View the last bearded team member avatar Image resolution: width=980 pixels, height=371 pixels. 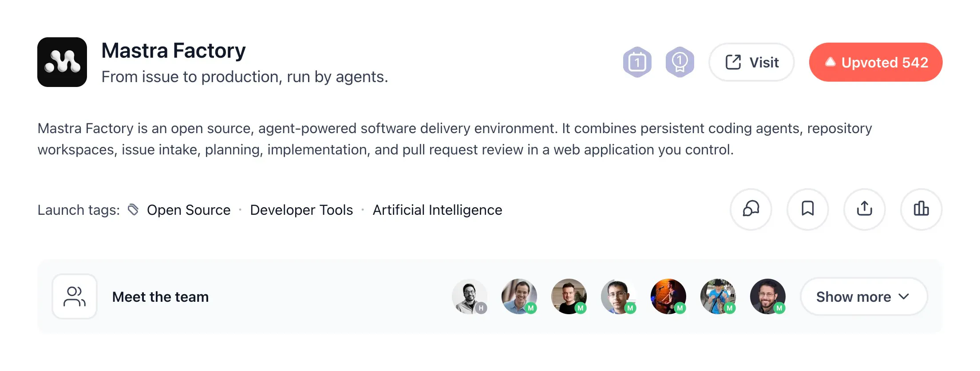pos(768,296)
